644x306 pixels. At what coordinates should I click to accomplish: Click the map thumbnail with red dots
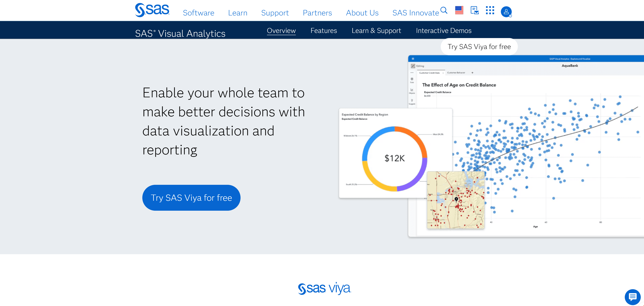pyautogui.click(x=456, y=200)
